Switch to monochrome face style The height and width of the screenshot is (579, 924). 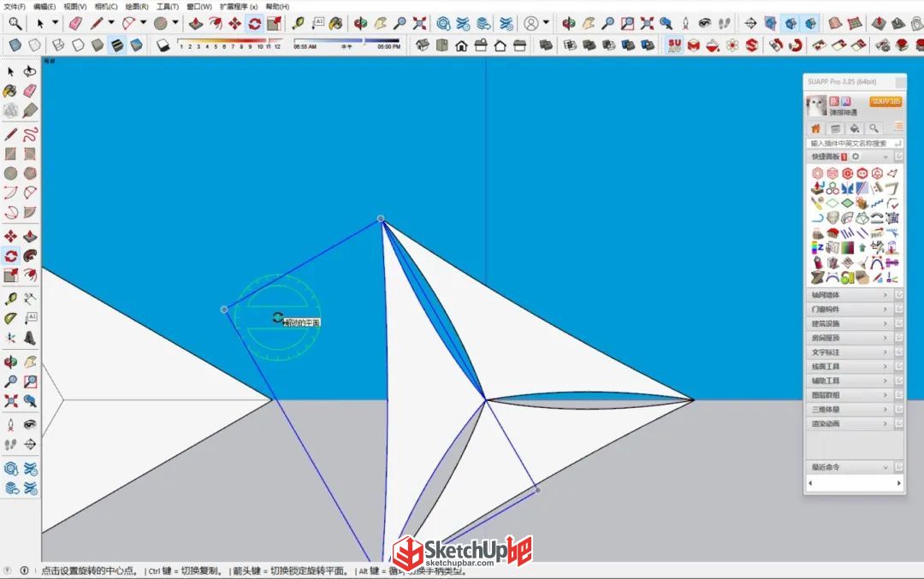click(137, 44)
